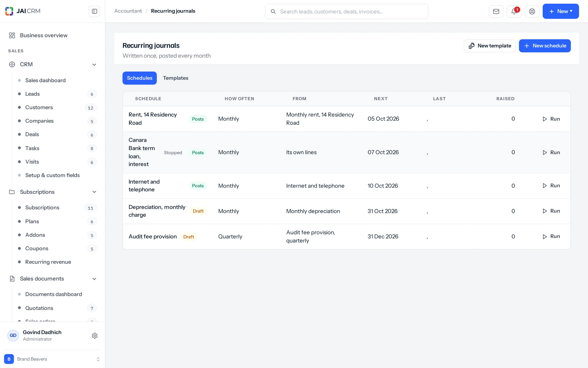
Task: Collapse the CRM section chevron
Action: pyautogui.click(x=94, y=65)
